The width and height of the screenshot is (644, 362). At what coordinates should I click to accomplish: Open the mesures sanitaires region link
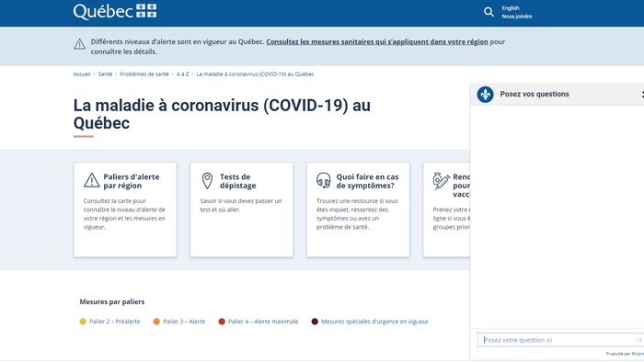377,42
